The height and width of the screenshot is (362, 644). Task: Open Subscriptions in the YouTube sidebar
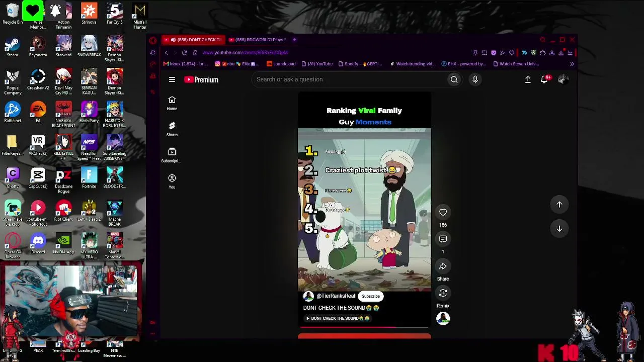(172, 155)
